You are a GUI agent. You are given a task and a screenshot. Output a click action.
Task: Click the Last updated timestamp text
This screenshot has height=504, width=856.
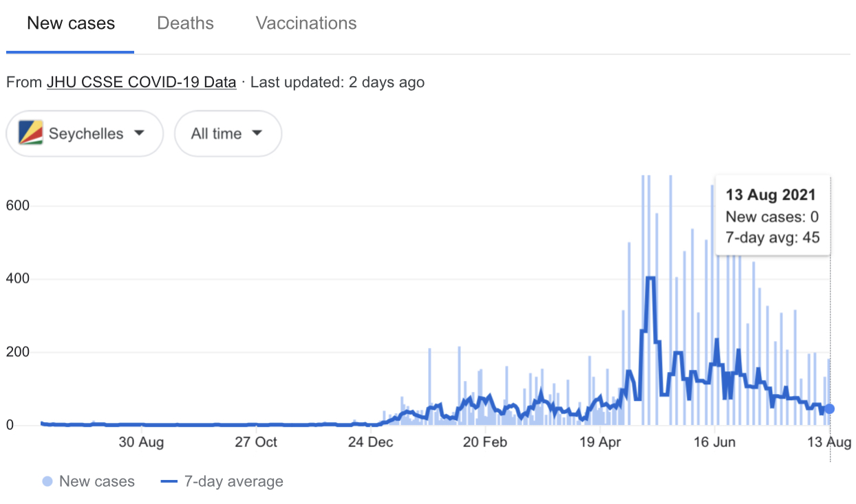337,83
